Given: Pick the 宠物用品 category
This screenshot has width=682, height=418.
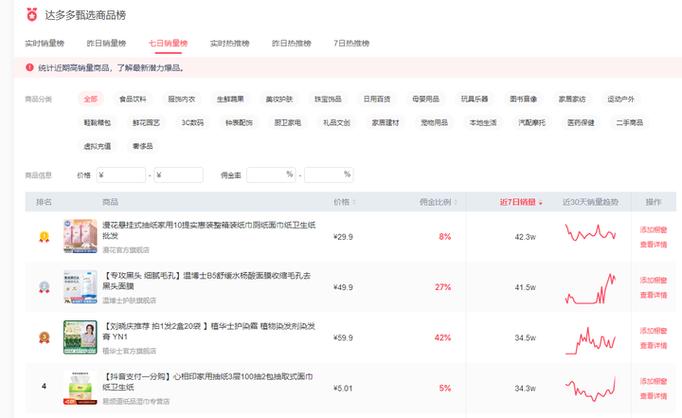Looking at the screenshot, I should click(434, 123).
